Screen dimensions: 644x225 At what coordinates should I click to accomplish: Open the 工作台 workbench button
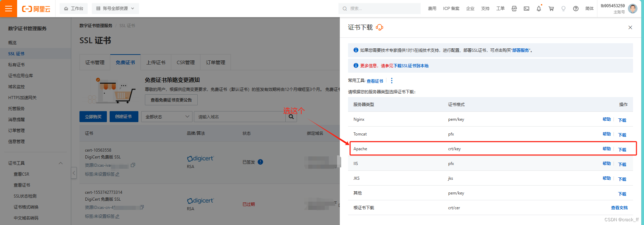(74, 9)
